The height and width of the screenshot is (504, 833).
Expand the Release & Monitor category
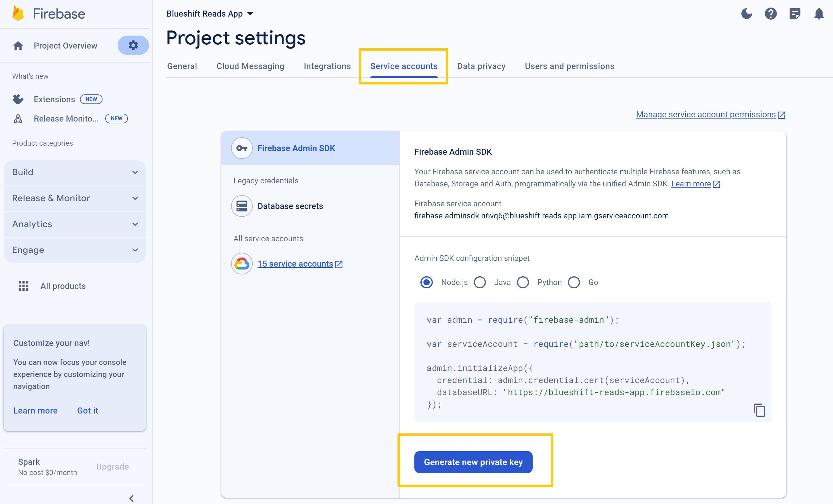point(75,198)
